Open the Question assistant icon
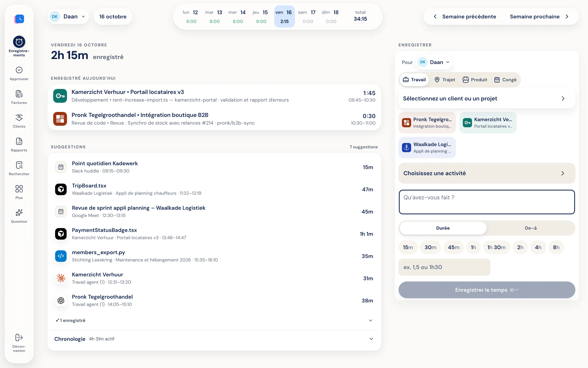588x368 pixels. tap(19, 216)
